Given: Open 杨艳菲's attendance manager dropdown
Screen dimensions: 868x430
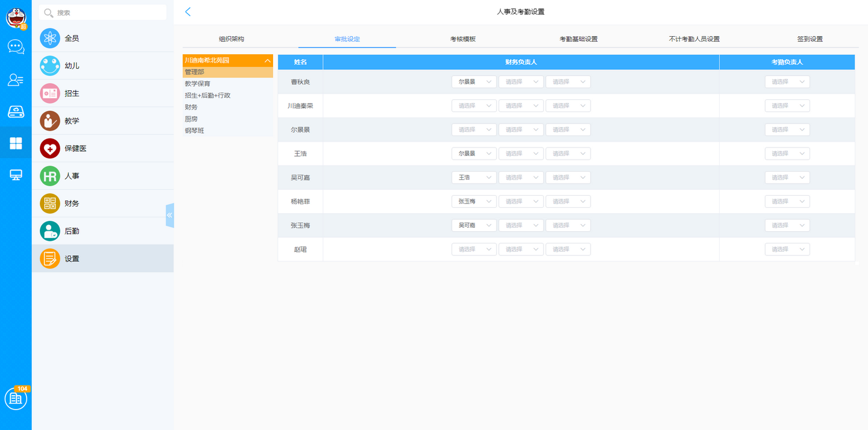Looking at the screenshot, I should [787, 201].
